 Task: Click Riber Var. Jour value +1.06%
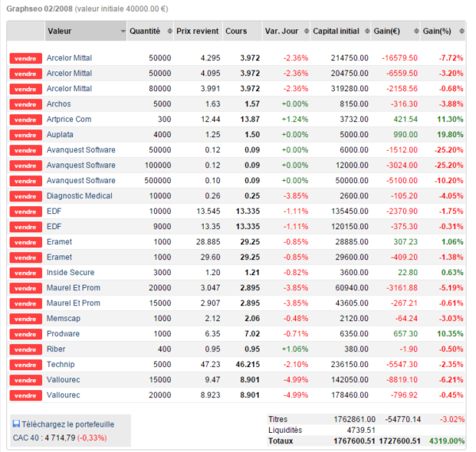(295, 349)
